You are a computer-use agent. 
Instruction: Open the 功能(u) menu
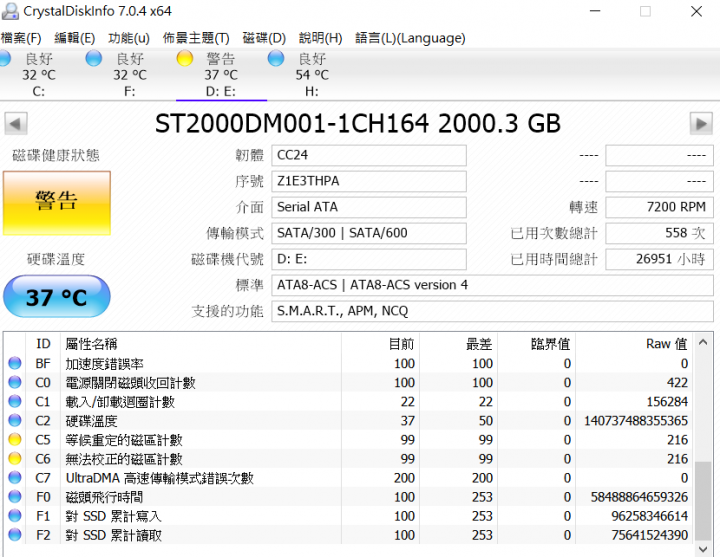129,38
